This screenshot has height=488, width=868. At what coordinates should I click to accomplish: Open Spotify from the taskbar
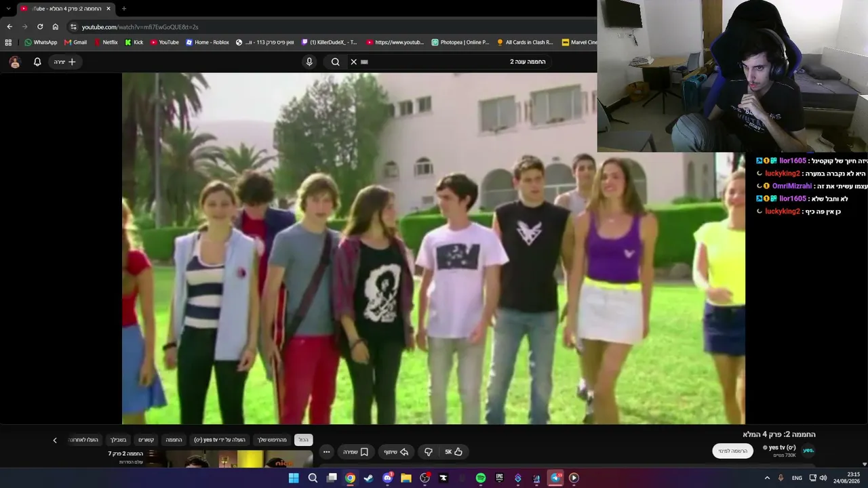coord(481,478)
